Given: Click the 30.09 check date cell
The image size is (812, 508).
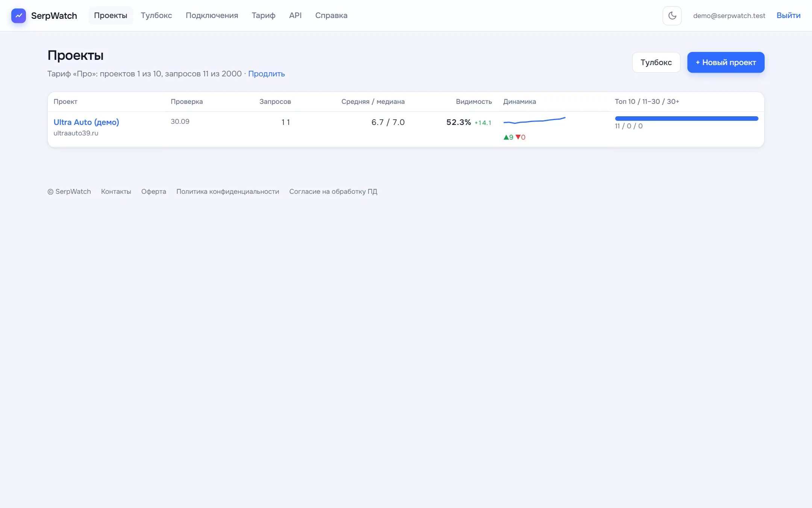Looking at the screenshot, I should pos(180,122).
